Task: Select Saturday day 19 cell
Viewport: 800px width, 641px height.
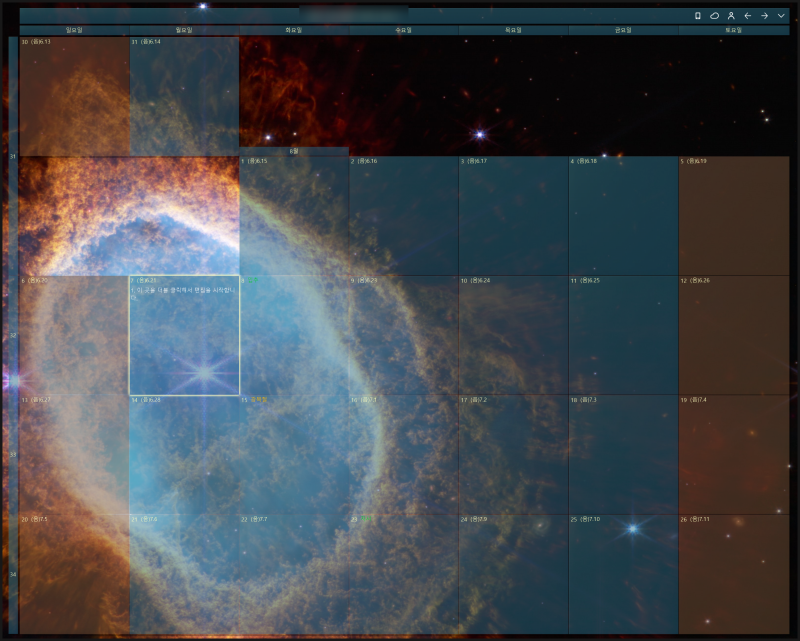Action: pos(734,455)
